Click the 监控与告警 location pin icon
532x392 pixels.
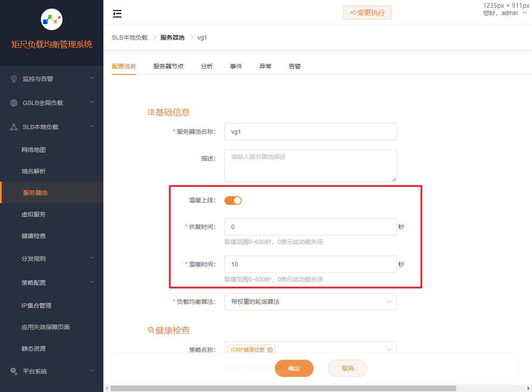pyautogui.click(x=13, y=78)
